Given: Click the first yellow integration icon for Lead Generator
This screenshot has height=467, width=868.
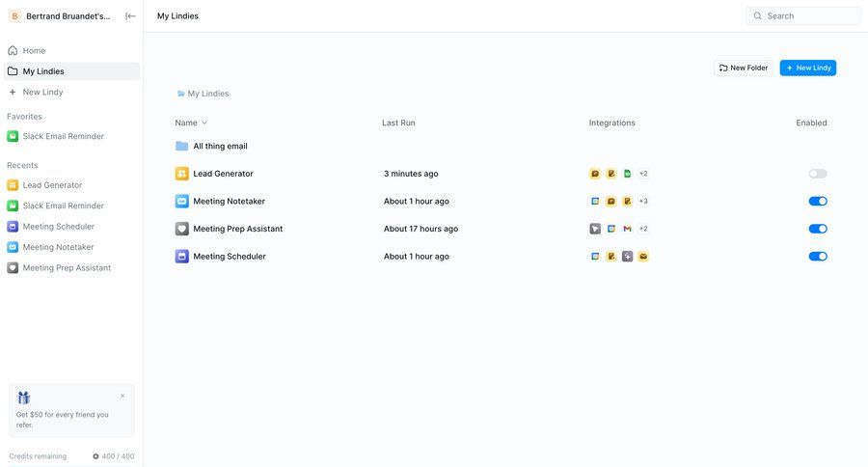Looking at the screenshot, I should [595, 174].
